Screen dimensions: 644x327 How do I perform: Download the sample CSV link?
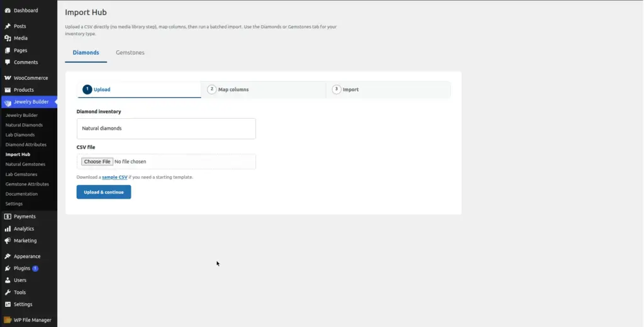pos(114,177)
